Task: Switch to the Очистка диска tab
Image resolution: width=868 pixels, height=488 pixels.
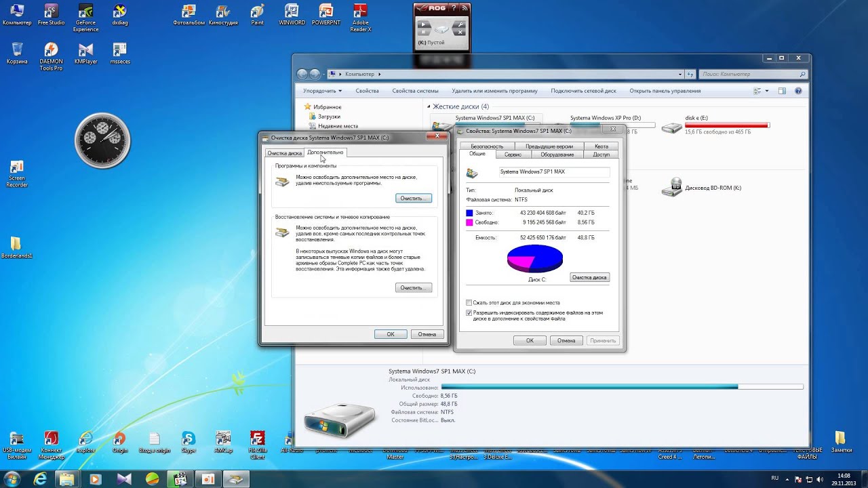Action: tap(284, 153)
